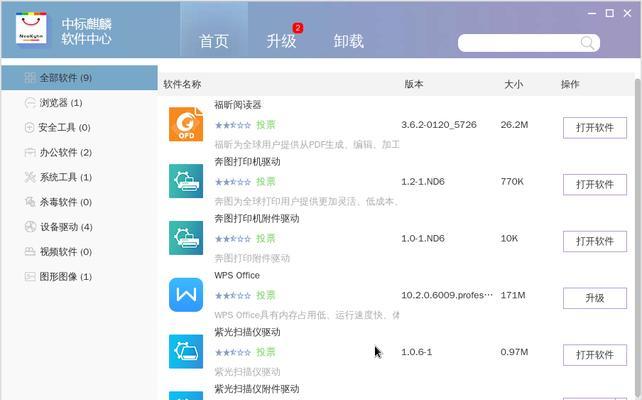Screen dimensions: 642x400
Task: Select 全部软件 (9) category
Action: coord(79,77)
